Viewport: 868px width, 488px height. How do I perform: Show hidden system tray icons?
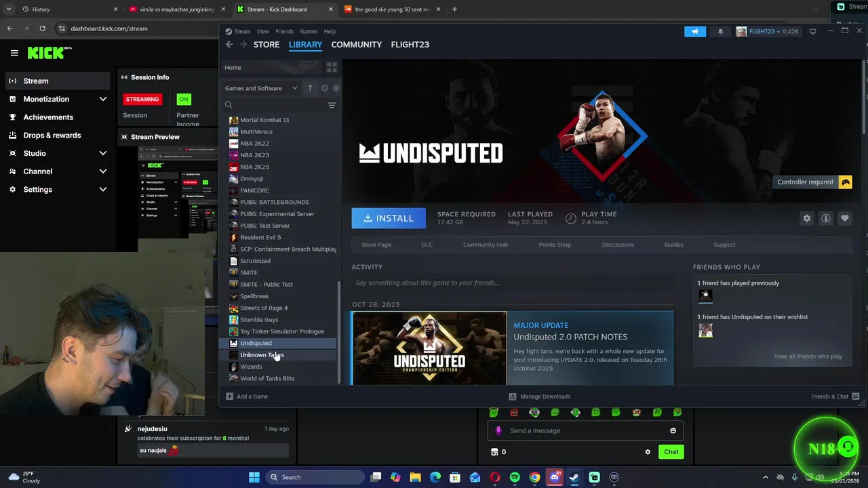tap(766, 477)
